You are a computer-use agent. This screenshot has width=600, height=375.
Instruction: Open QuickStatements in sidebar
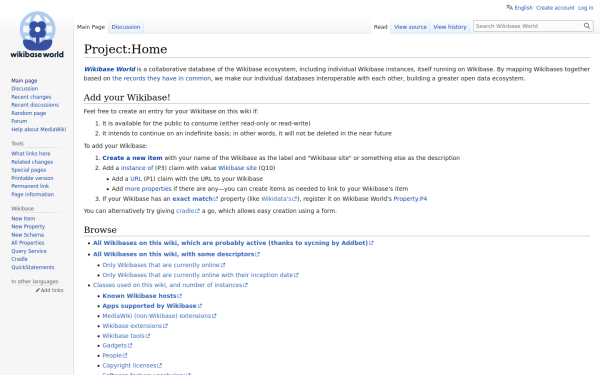(x=33, y=267)
